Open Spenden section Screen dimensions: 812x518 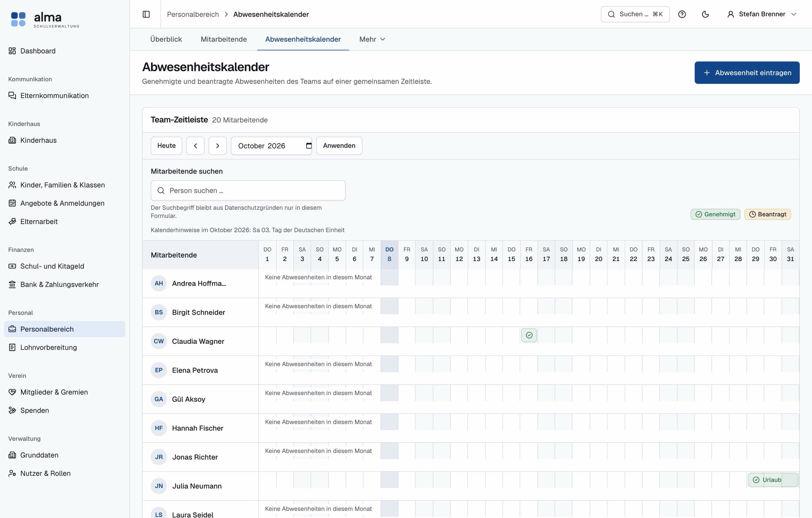click(x=65, y=410)
